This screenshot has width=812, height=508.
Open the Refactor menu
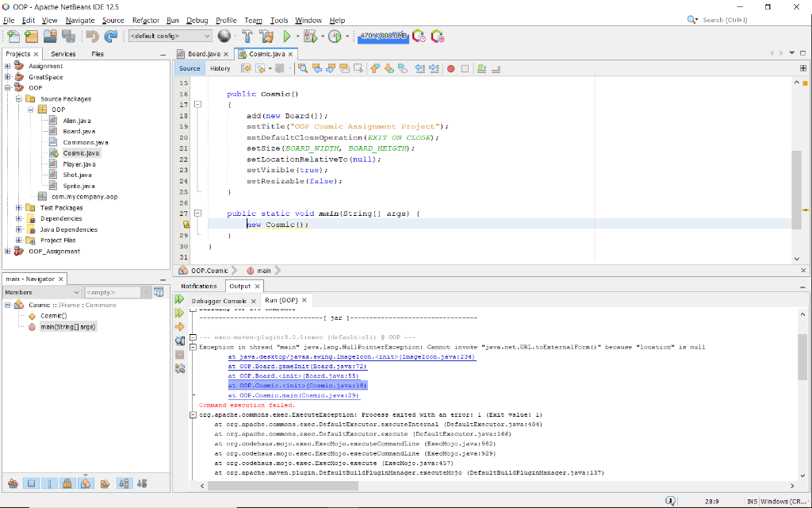[145, 20]
